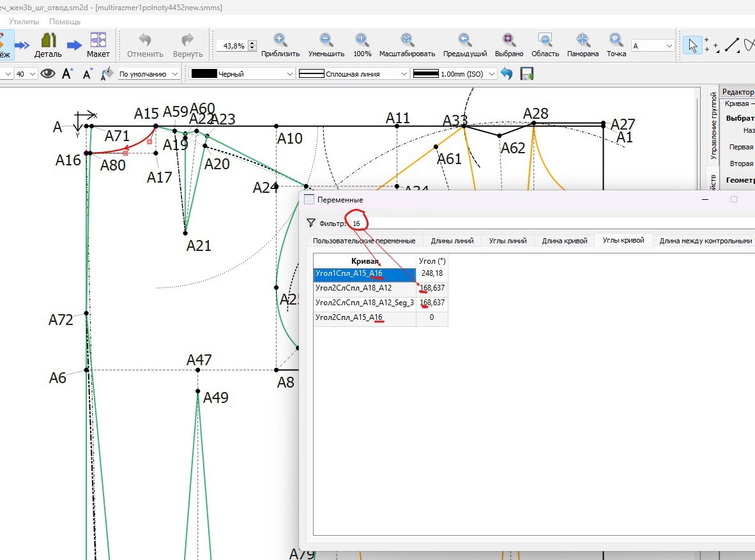
Task: Open the Утилиты menu
Action: coord(24,22)
